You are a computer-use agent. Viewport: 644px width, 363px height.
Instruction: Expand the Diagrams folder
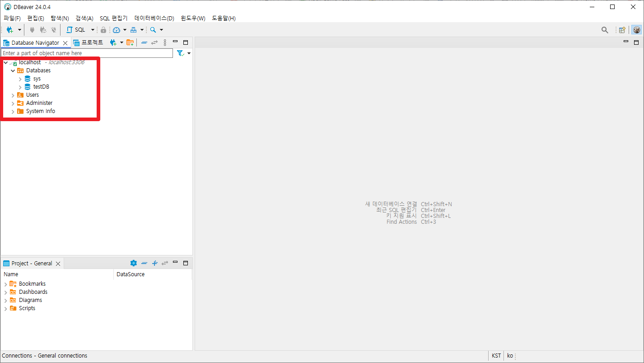[x=5, y=300]
